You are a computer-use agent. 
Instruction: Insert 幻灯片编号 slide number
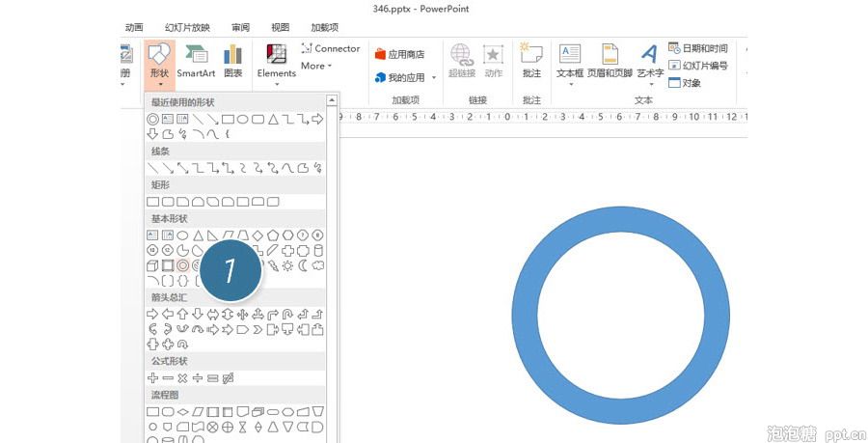pyautogui.click(x=698, y=66)
